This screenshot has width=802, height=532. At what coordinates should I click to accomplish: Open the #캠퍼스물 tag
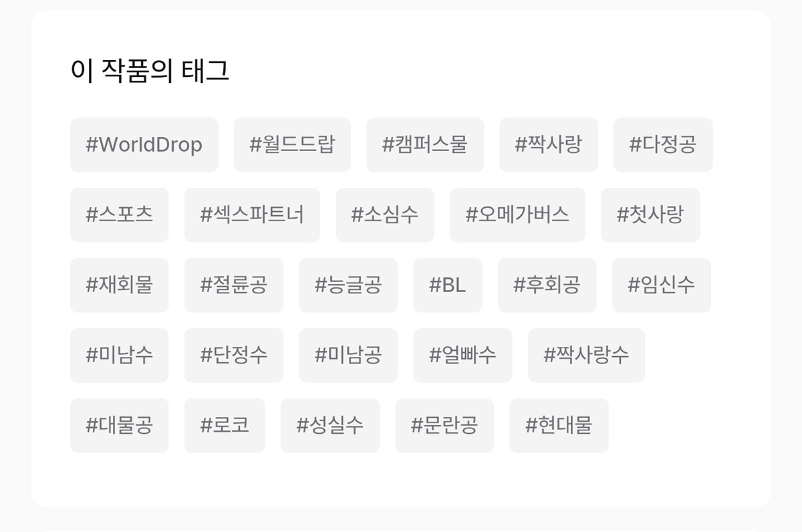point(424,144)
